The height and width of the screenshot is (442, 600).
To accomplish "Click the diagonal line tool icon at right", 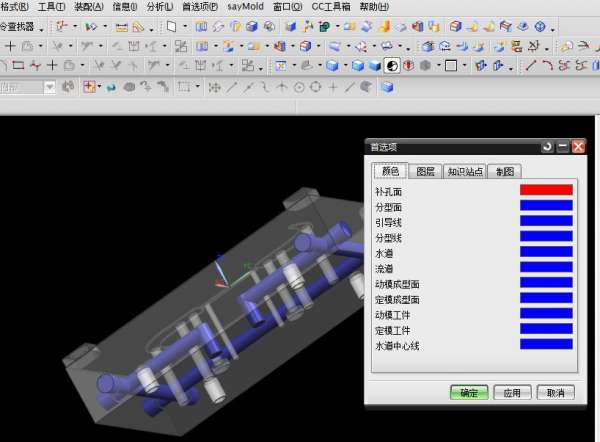I will click(531, 66).
